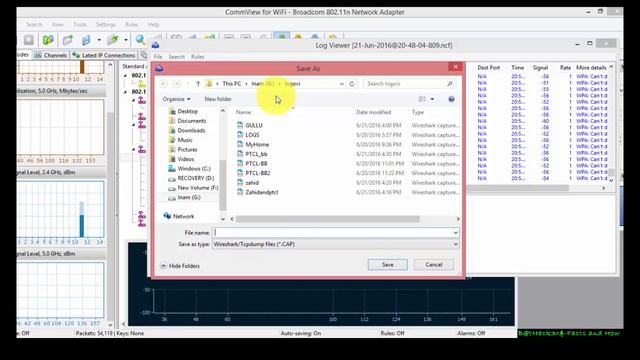The width and height of the screenshot is (640, 360).
Task: Select the zahid capture file
Action: tap(252, 183)
